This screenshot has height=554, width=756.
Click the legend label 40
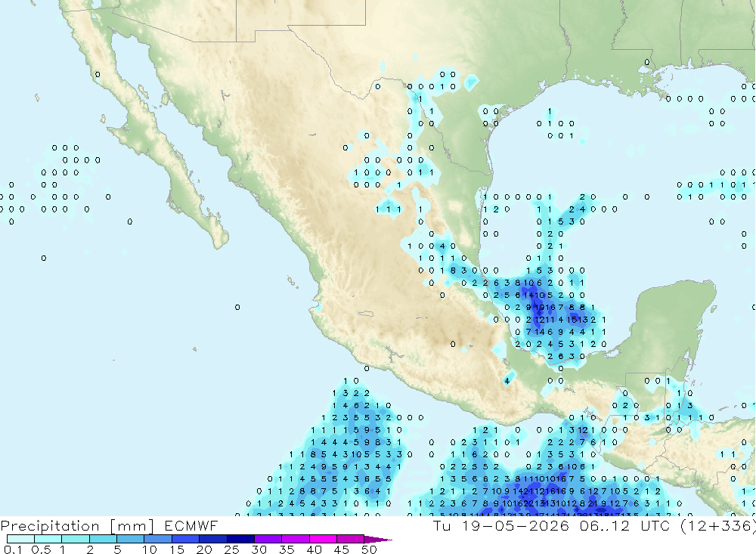314,549
